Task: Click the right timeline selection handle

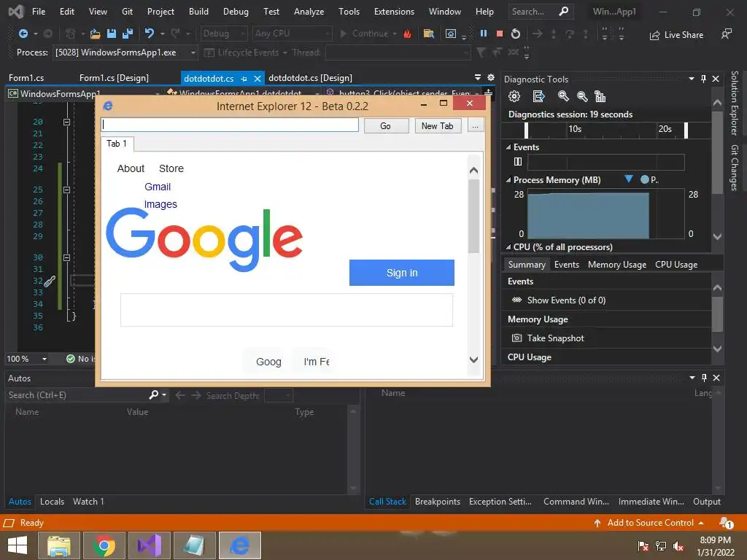Action: click(686, 130)
